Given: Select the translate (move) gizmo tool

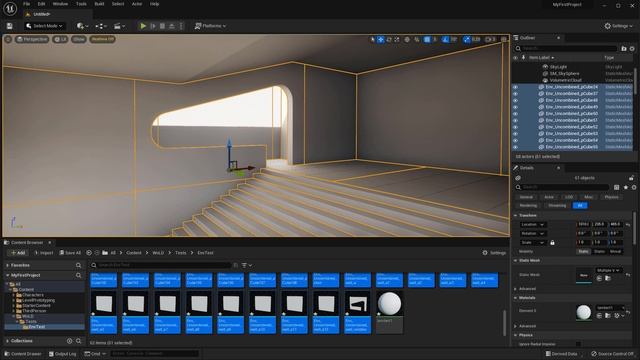Looking at the screenshot, I should [x=380, y=40].
